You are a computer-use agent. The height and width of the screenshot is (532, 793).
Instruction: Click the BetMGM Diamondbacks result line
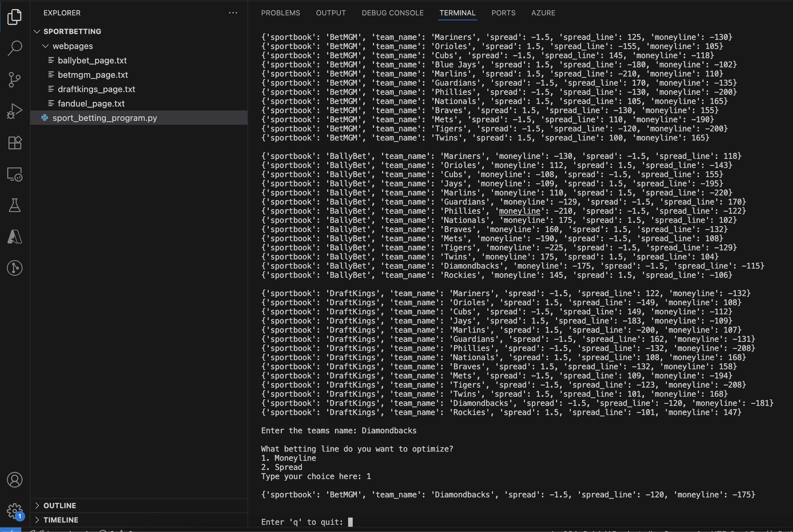point(508,495)
